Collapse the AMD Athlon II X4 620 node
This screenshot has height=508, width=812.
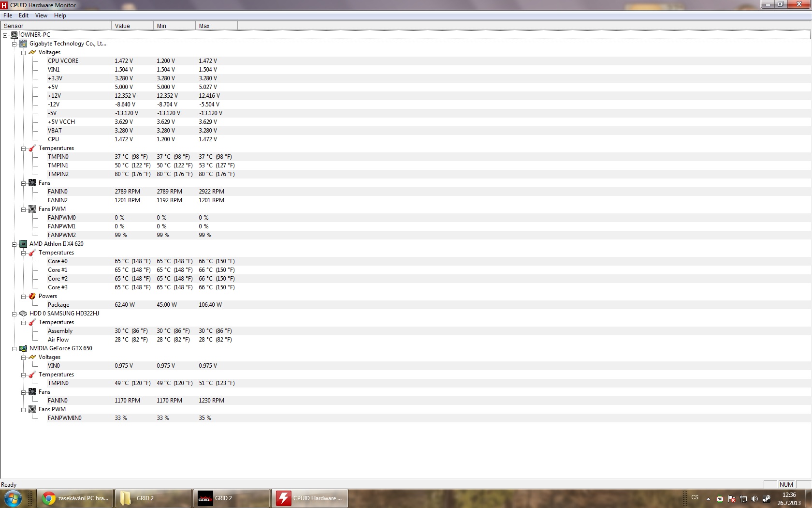click(14, 244)
